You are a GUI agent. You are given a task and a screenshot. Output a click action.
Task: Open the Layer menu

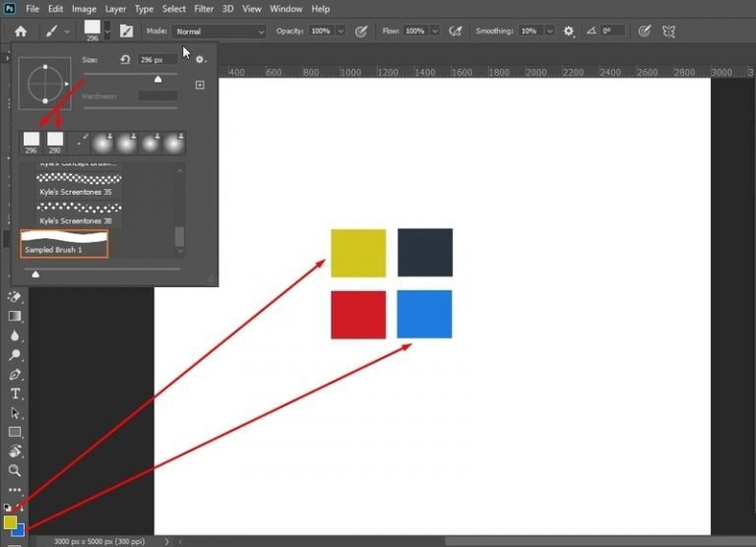coord(115,9)
